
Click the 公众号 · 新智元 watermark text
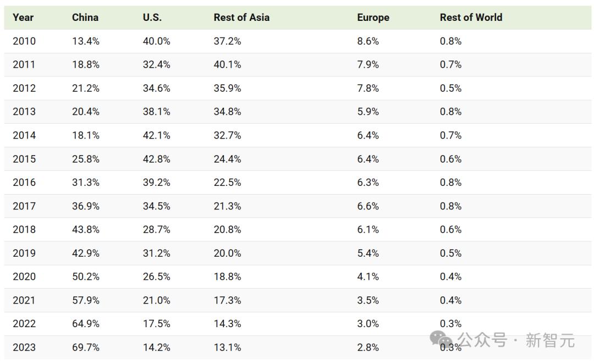pos(516,340)
